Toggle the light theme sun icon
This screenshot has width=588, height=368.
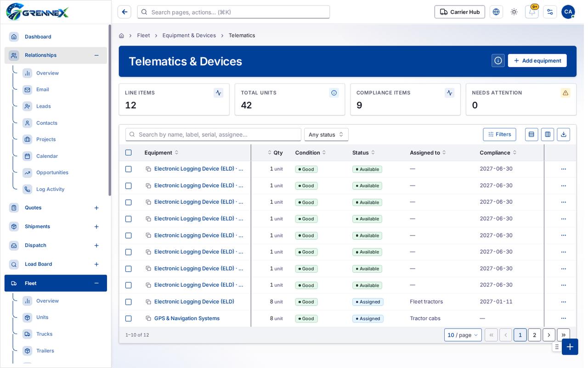pos(514,12)
